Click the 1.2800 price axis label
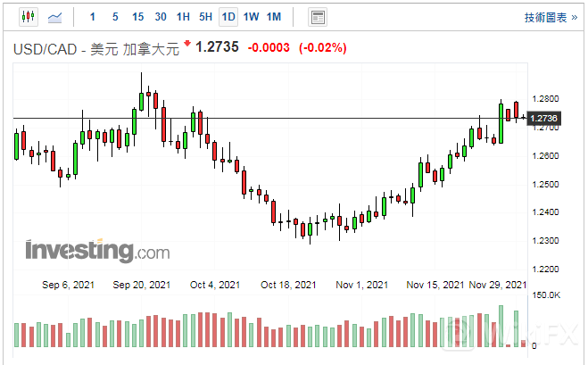Screen dimensions: 588x365 coord(545,99)
